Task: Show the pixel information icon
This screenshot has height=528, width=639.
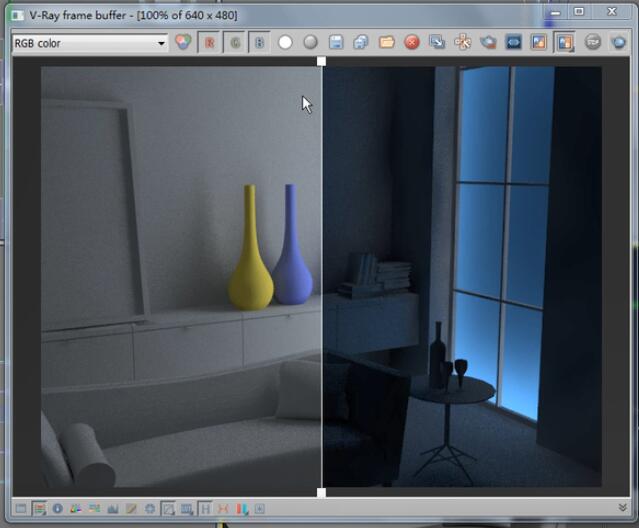Action: tap(57, 509)
